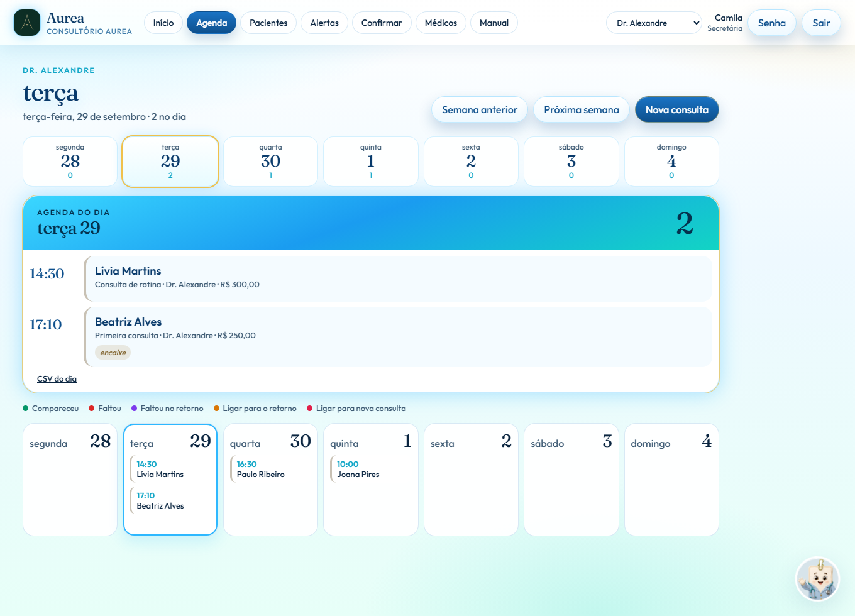
Task: Click the segunda 28 weekly grid card
Action: tap(70, 480)
